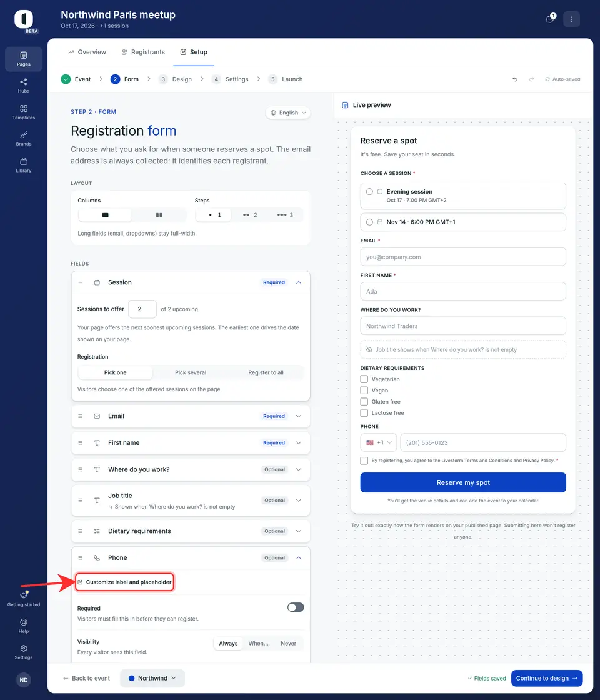Check the Lactose free checkbox
Image resolution: width=600 pixels, height=700 pixels.
[x=364, y=413]
